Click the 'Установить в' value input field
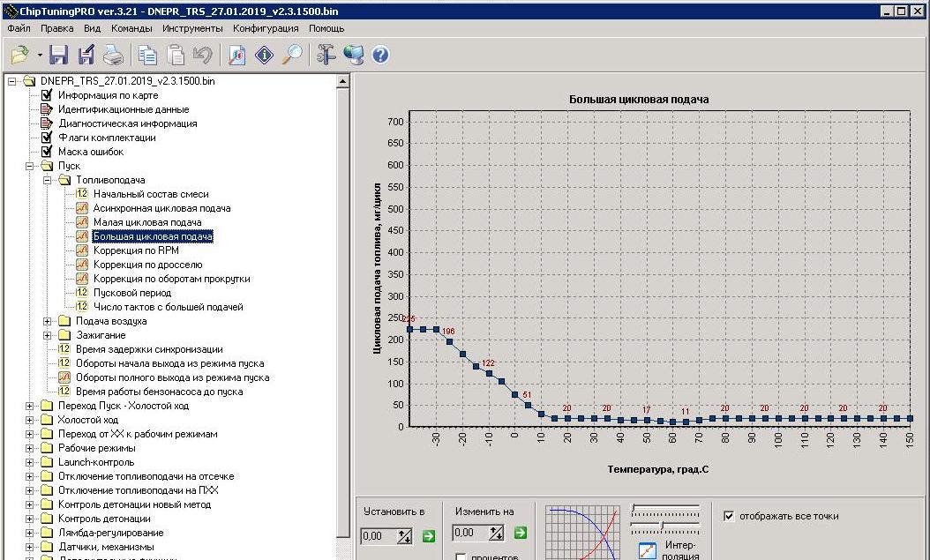 click(x=379, y=536)
